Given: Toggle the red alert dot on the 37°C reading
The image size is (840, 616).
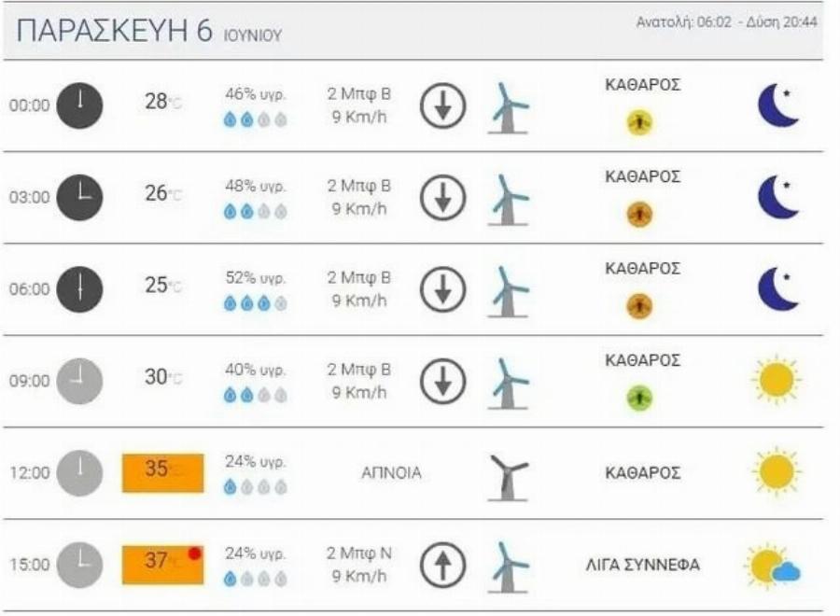Looking at the screenshot, I should pos(196,554).
